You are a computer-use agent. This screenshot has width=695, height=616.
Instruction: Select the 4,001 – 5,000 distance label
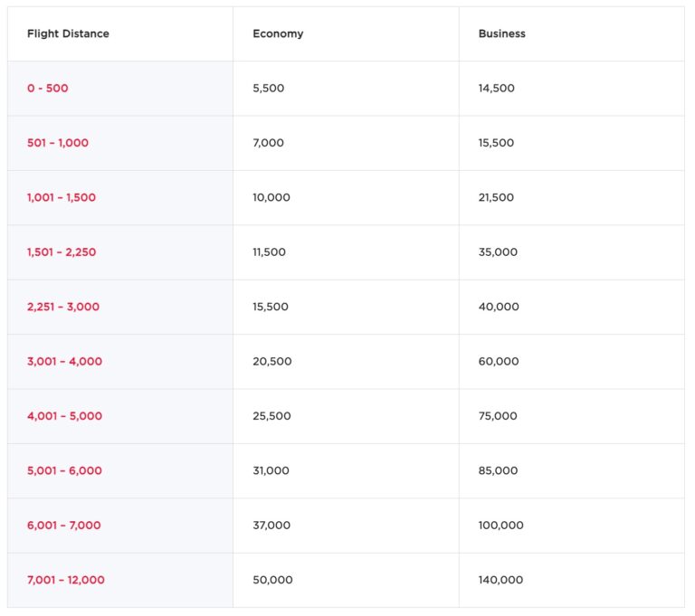coord(64,416)
